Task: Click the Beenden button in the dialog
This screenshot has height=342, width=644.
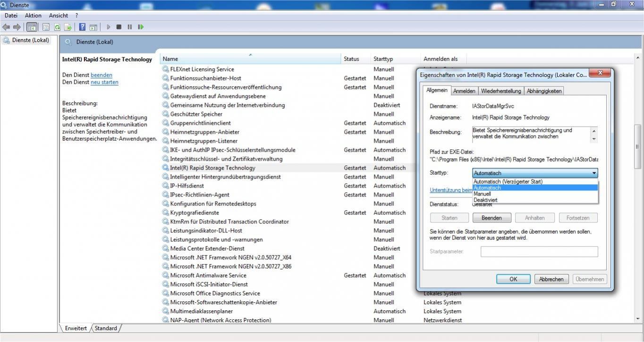Action: (x=491, y=218)
